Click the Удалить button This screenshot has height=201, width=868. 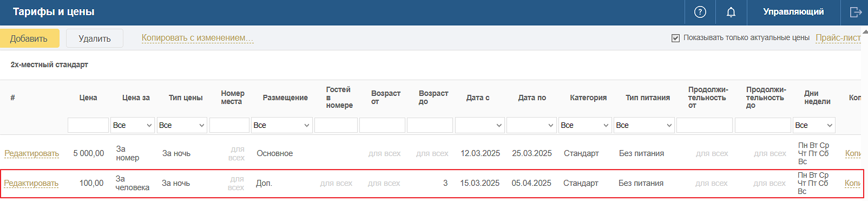[95, 38]
